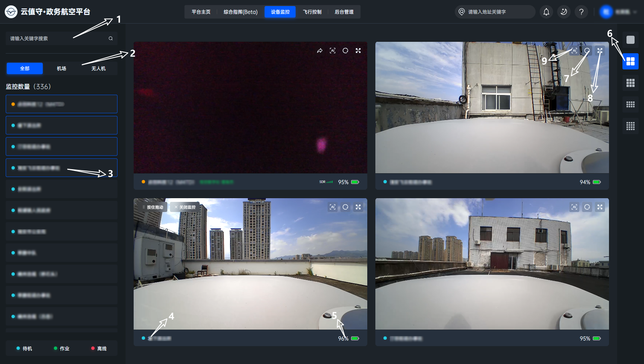This screenshot has width=644, height=364.
Task: Select single-view layout icon
Action: click(x=630, y=40)
